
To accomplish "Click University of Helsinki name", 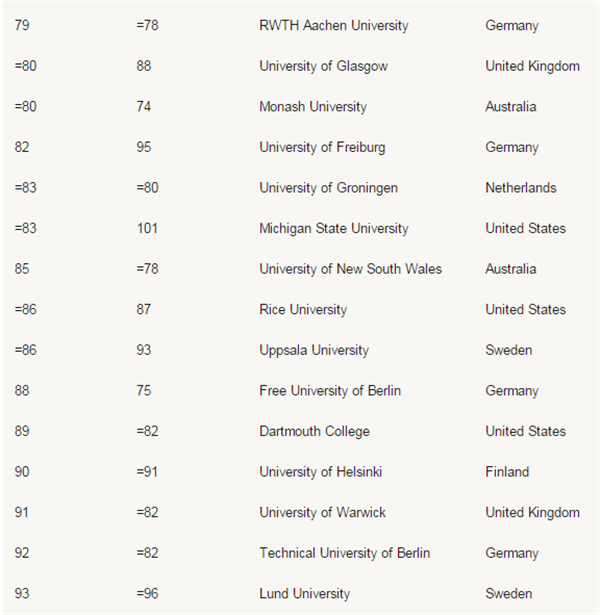I will (x=321, y=472).
